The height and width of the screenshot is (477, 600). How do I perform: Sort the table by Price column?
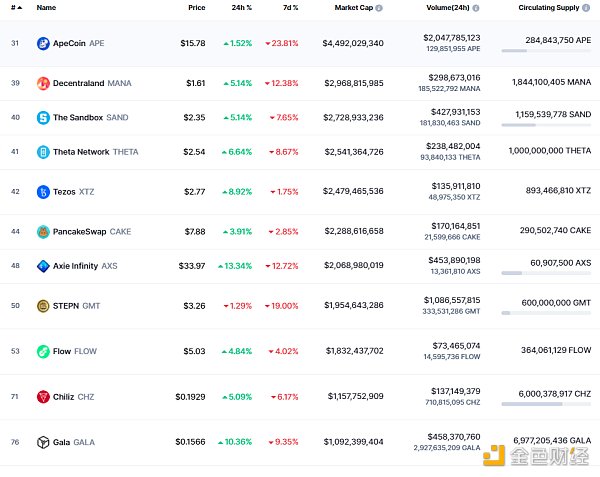(196, 8)
